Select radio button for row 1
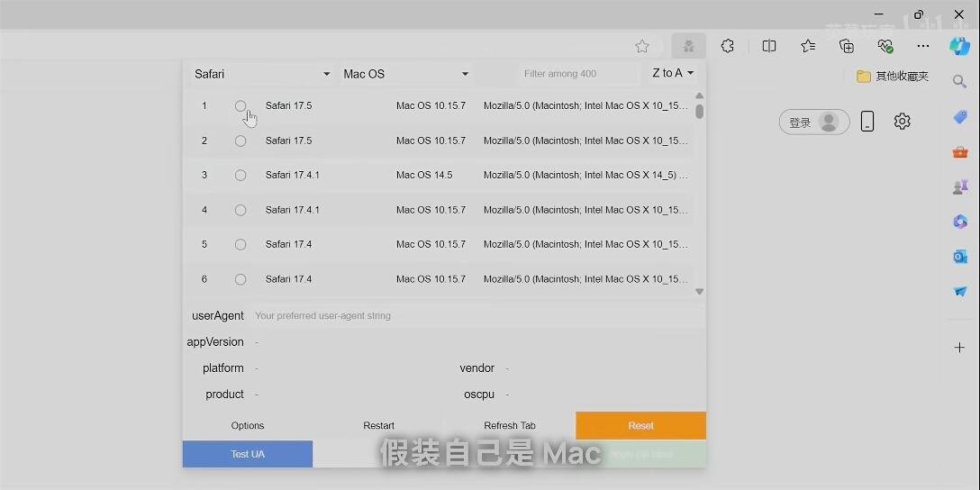The width and height of the screenshot is (980, 490). (240, 106)
